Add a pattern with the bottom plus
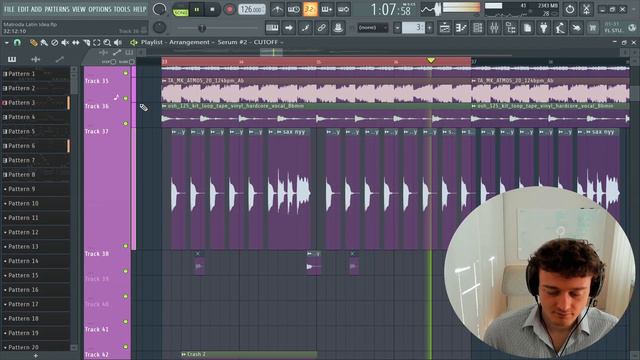The height and width of the screenshot is (360, 640). (36, 356)
